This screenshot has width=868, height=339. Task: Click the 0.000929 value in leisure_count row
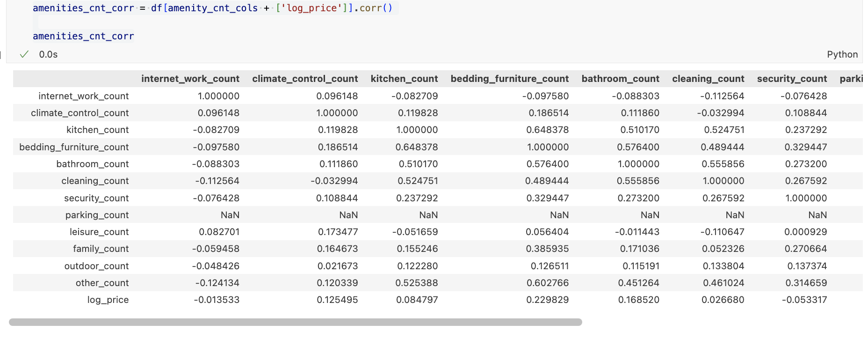coord(805,232)
